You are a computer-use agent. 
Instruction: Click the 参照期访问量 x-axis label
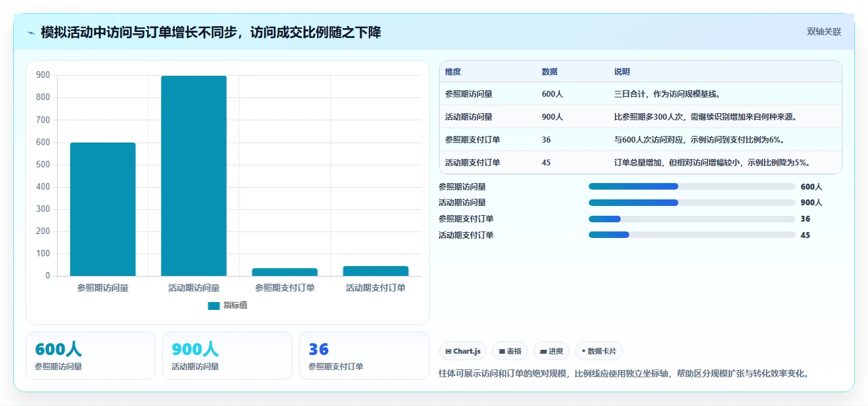pos(103,288)
